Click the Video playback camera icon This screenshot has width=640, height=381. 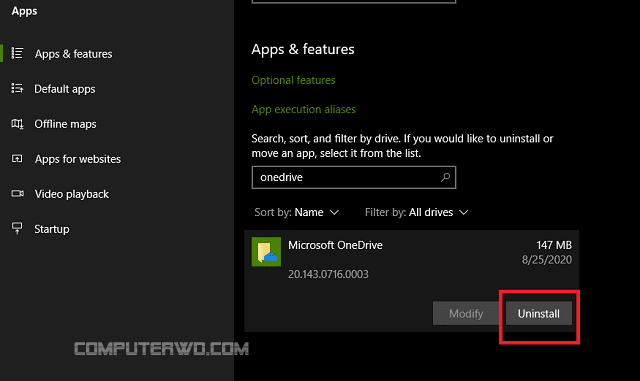point(17,193)
